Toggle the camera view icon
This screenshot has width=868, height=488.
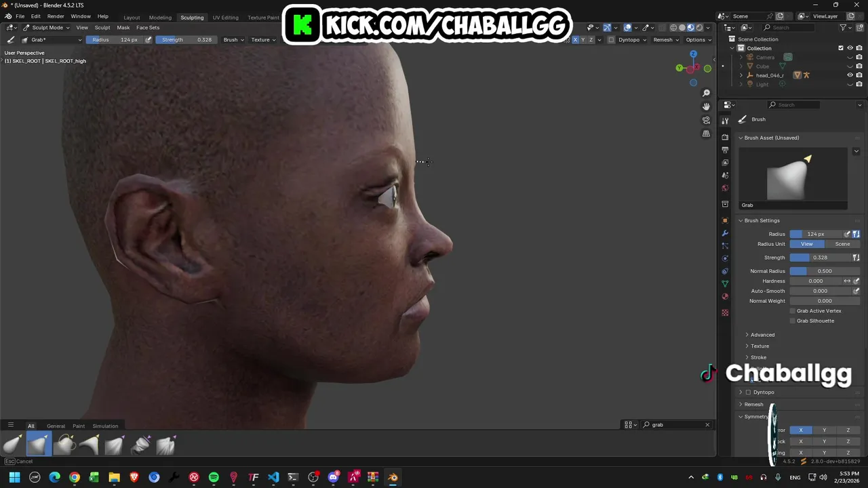click(706, 120)
